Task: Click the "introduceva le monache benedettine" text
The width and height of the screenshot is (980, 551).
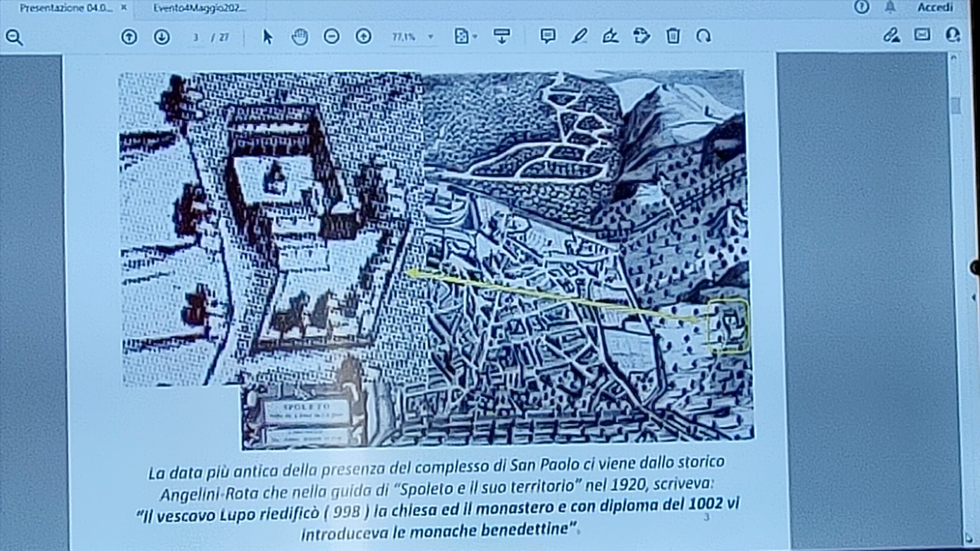Action: 438,531
